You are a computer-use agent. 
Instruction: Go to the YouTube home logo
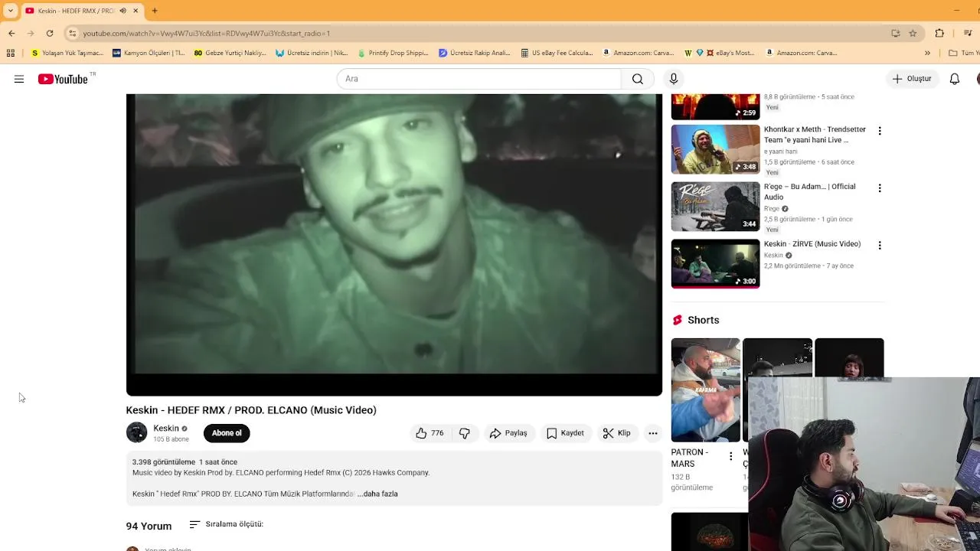[x=63, y=79]
